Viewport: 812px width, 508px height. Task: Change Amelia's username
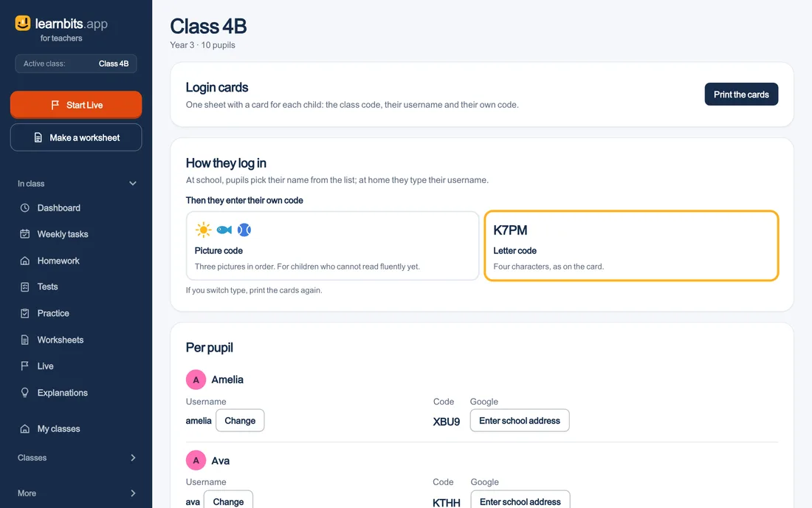[x=241, y=420]
